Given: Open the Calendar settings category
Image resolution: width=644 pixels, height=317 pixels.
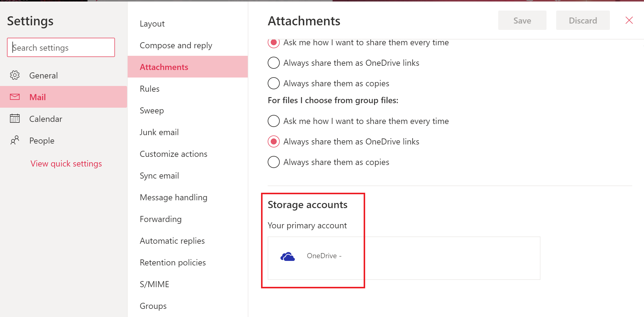Looking at the screenshot, I should coord(46,119).
